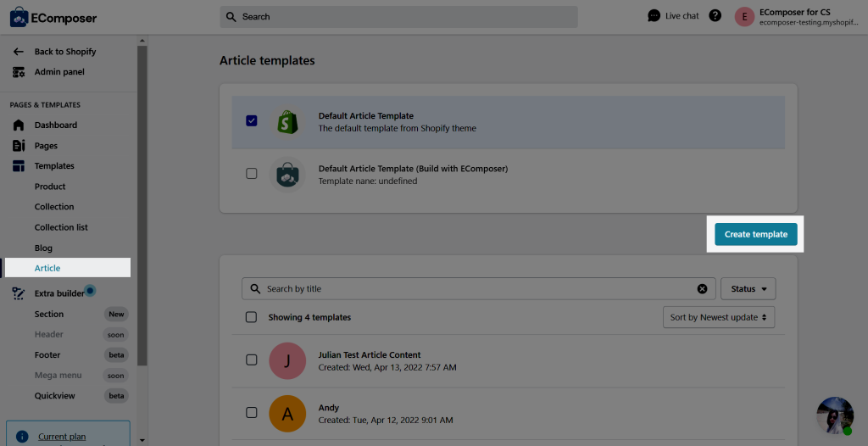
Task: Open Sort by Newest update dropdown
Action: click(x=719, y=317)
